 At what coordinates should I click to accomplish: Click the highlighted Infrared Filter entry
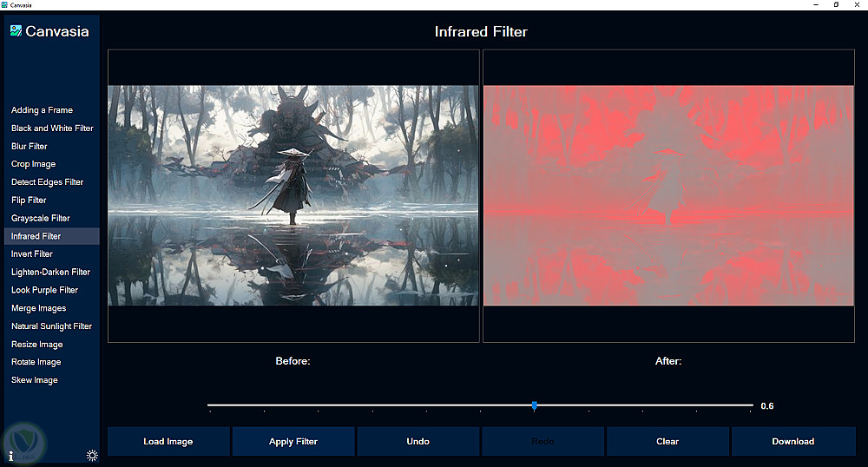52,236
